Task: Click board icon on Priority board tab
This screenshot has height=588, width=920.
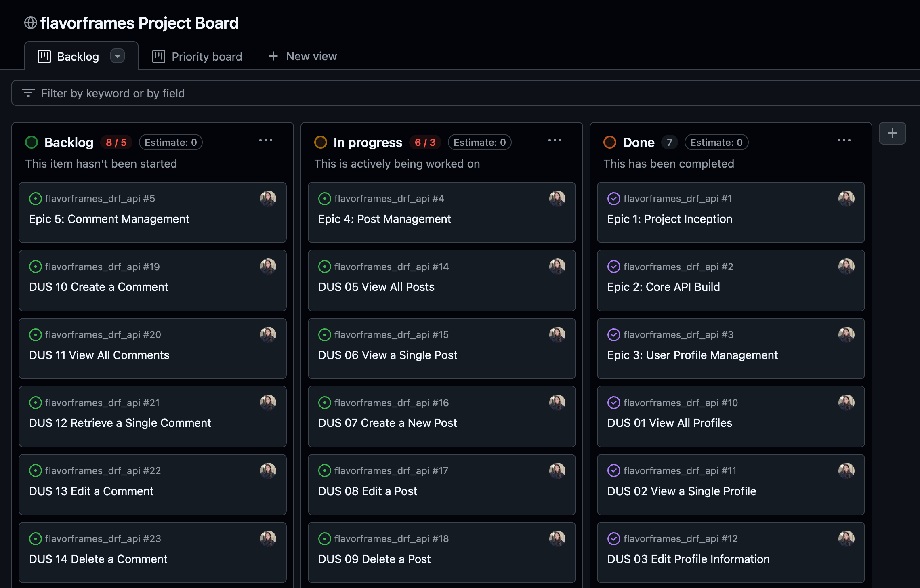Action: 158,57
